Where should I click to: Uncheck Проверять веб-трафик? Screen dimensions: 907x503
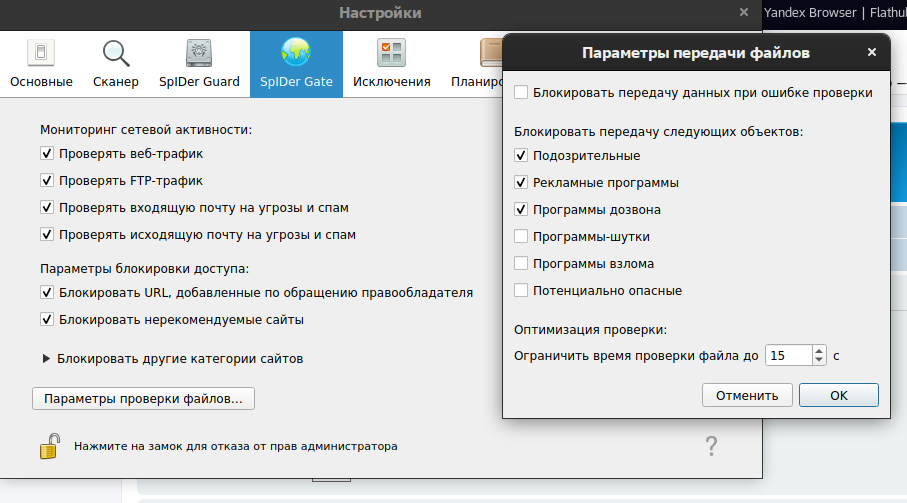click(x=47, y=154)
